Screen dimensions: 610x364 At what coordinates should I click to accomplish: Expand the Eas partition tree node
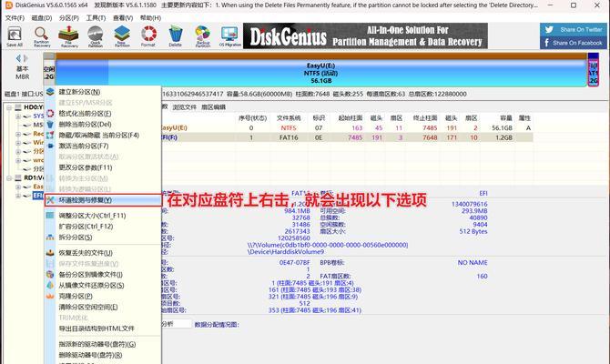(18, 187)
